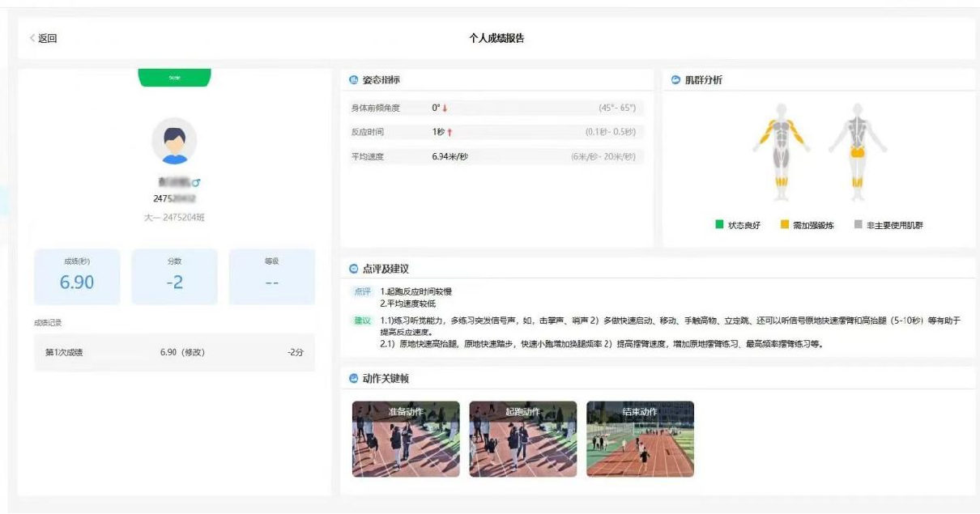The height and width of the screenshot is (514, 980).
Task: Click the male gender symbol beside the name
Action: (x=197, y=184)
